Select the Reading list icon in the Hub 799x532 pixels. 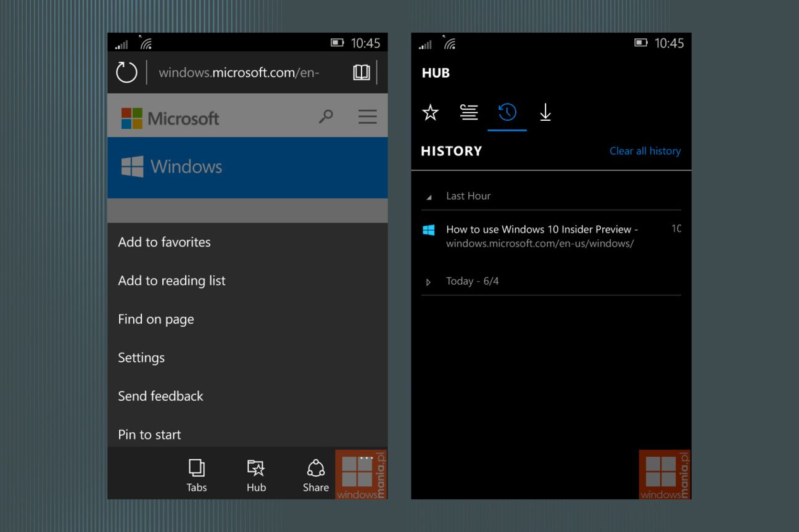[469, 113]
